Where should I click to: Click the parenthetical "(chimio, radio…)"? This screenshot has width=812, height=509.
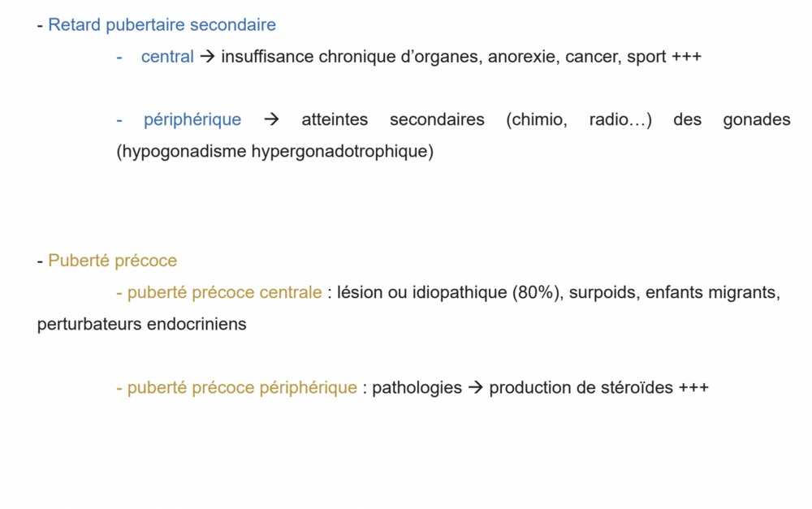(x=579, y=120)
